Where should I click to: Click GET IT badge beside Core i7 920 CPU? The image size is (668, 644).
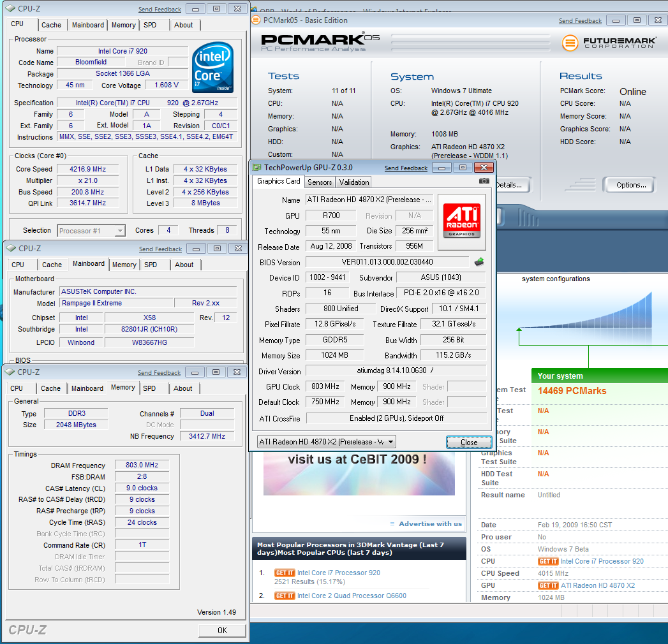[548, 561]
